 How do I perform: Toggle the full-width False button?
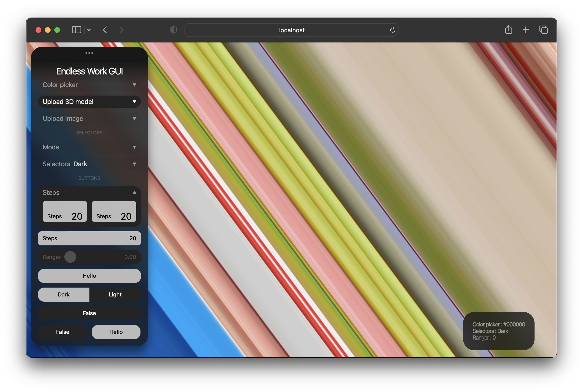click(x=89, y=313)
